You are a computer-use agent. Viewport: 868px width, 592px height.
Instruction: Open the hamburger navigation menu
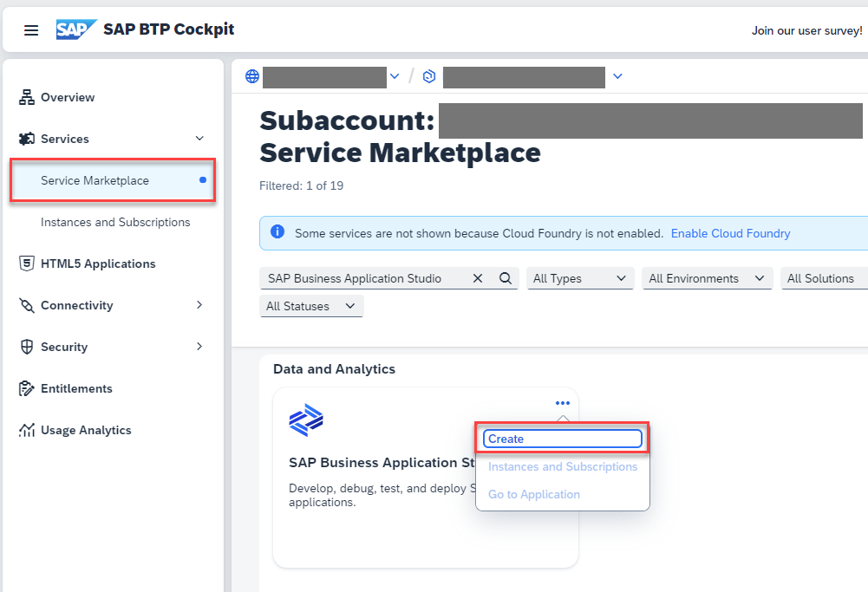click(31, 29)
